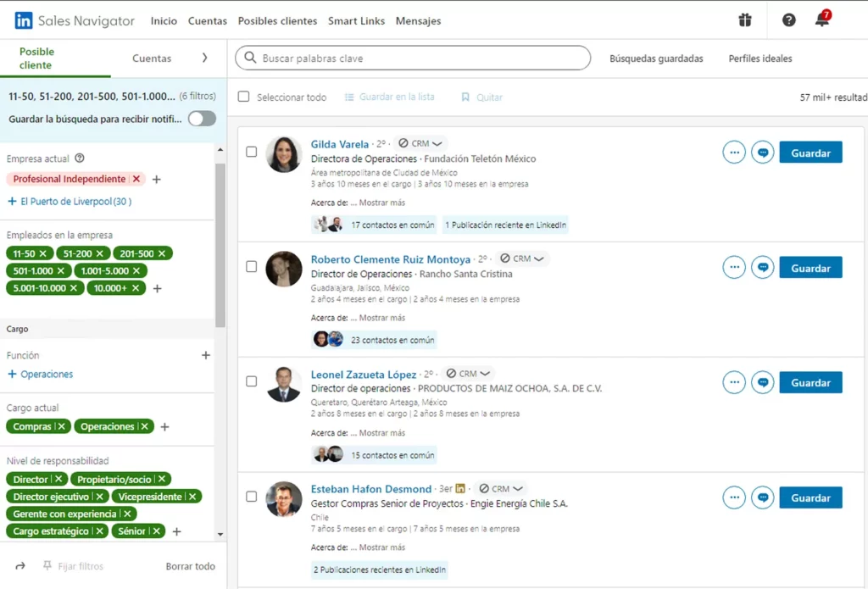Open the gift box icon

coord(745,20)
